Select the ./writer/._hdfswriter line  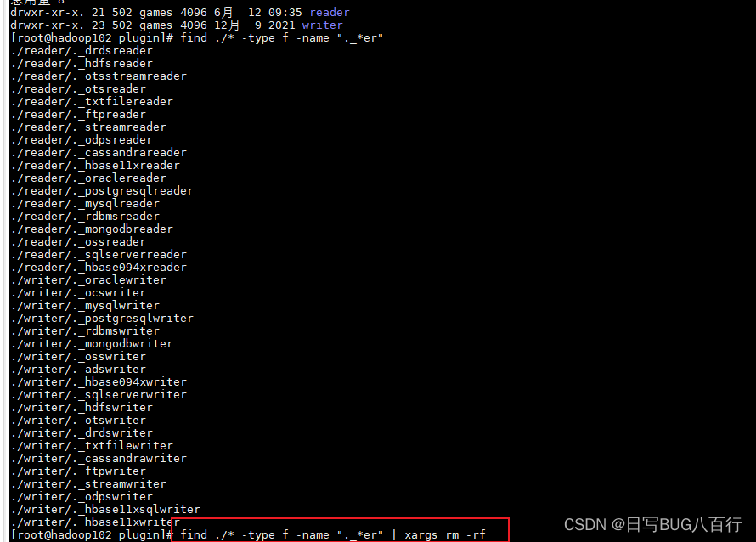[82, 408]
